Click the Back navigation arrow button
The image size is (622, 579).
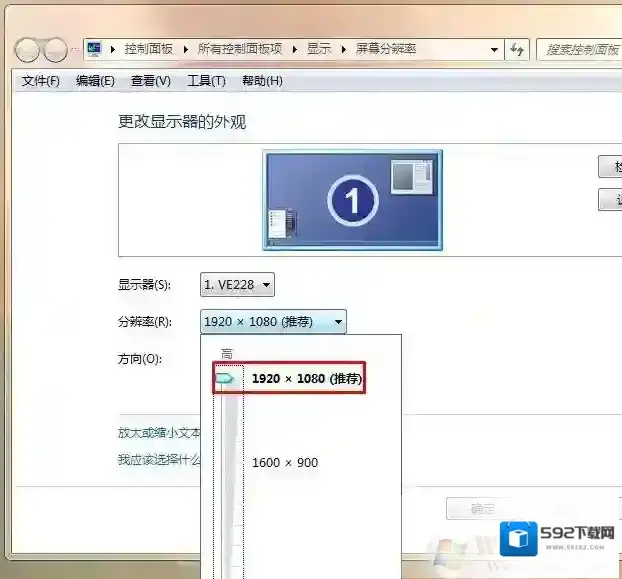[29, 49]
